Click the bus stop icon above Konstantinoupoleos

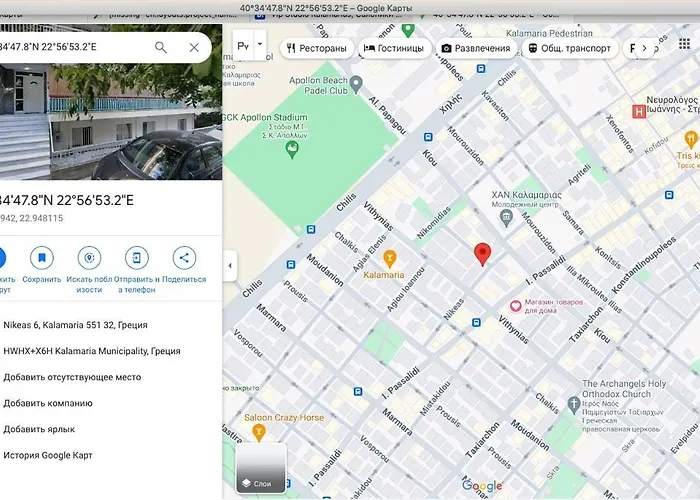click(x=669, y=195)
